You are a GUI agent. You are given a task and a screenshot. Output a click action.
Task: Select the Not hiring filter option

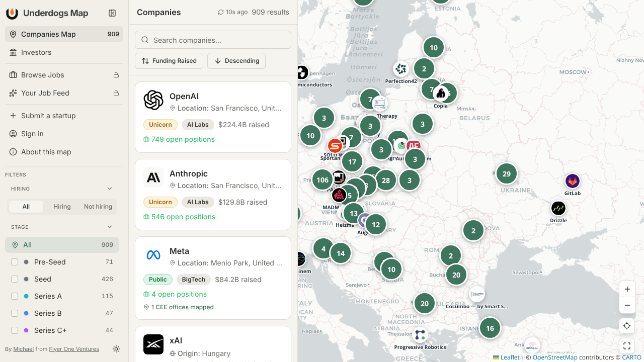98,207
